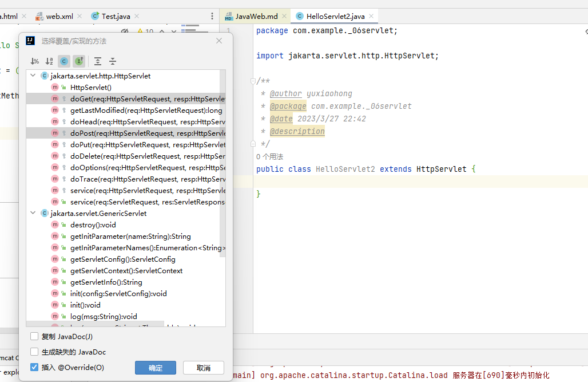
Task: Pick the doHead method entry
Action: [126, 121]
